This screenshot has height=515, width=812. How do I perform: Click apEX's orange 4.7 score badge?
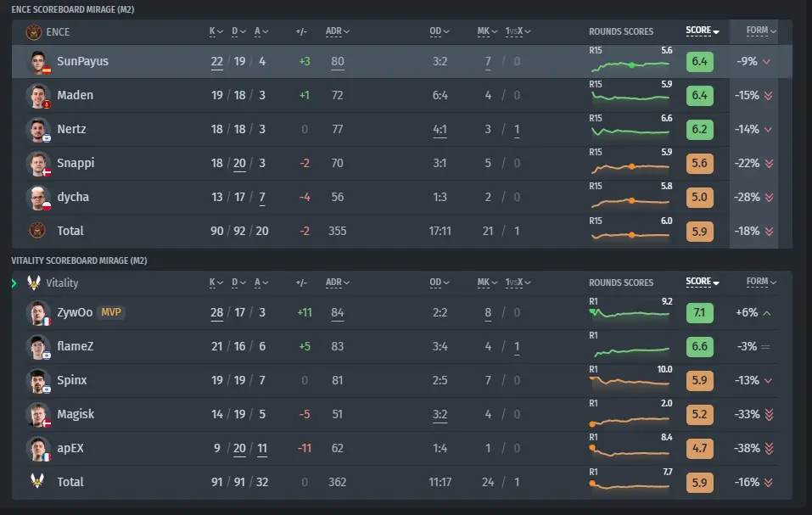coord(700,448)
